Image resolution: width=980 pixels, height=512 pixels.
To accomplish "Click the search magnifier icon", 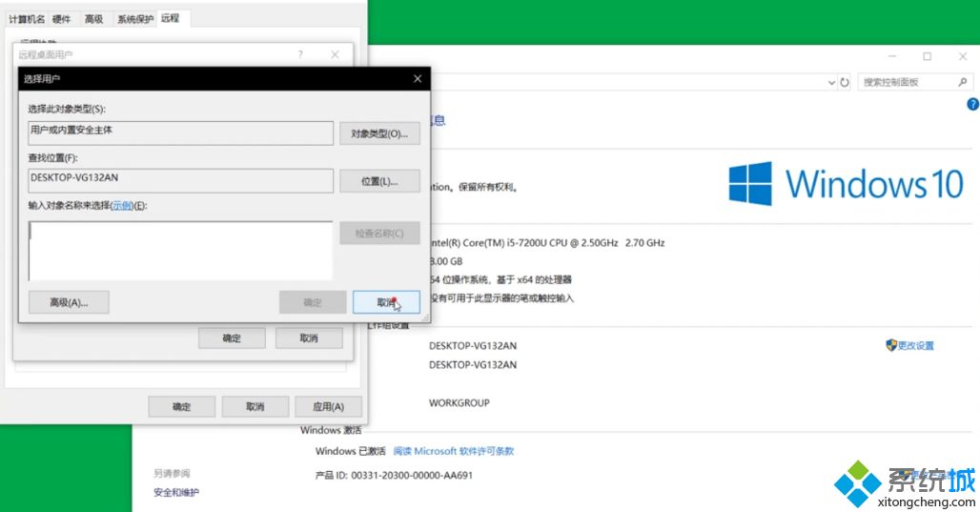I will pyautogui.click(x=963, y=82).
